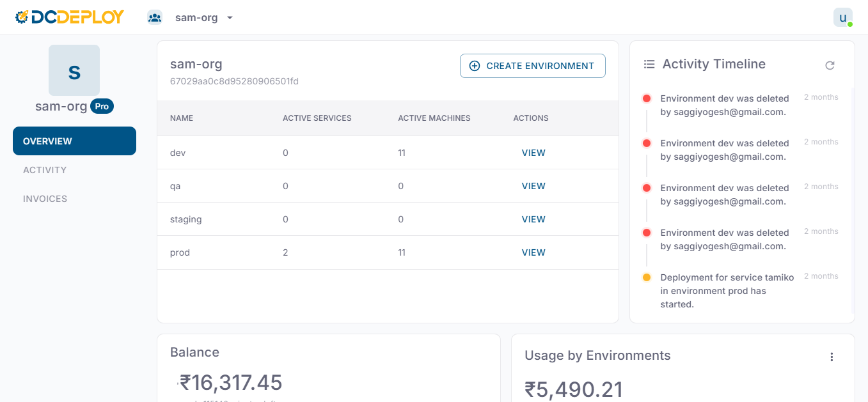Viewport: 868px width, 402px height.
Task: Click the balance amount ₹16,317.45
Action: point(231,383)
